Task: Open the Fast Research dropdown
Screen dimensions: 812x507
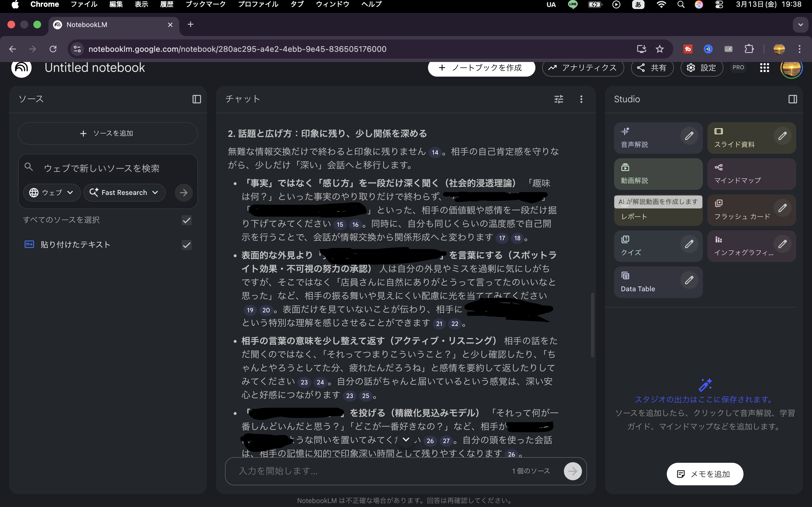Action: tap(124, 192)
